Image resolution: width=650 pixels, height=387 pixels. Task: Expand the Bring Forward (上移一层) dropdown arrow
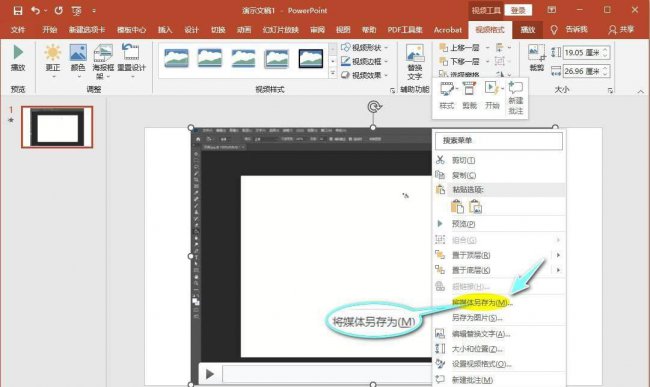click(x=488, y=48)
